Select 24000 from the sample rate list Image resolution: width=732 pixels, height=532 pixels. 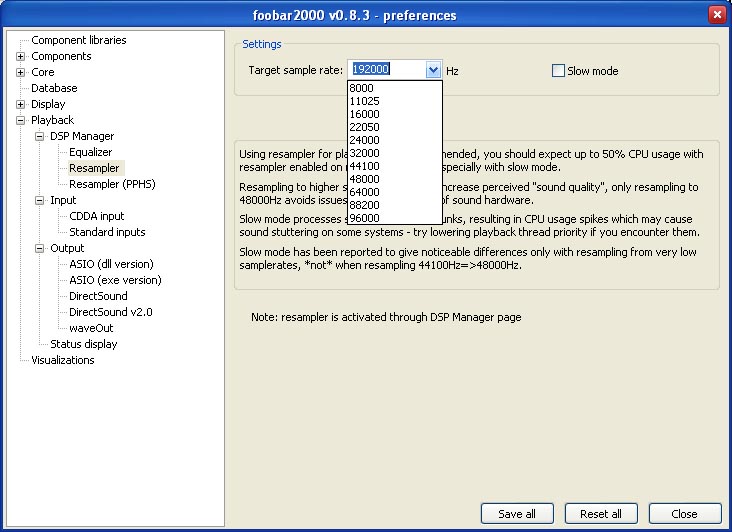tap(395, 140)
